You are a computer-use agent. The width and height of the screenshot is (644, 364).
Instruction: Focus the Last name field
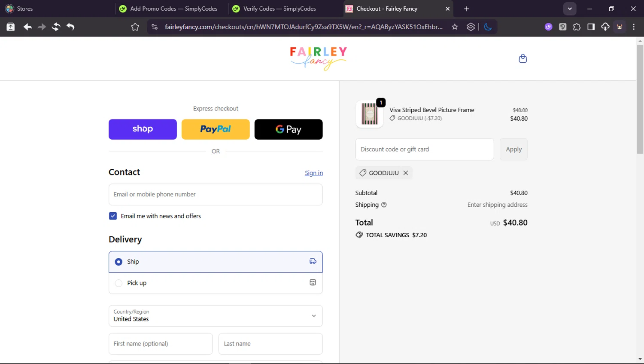coord(270,344)
